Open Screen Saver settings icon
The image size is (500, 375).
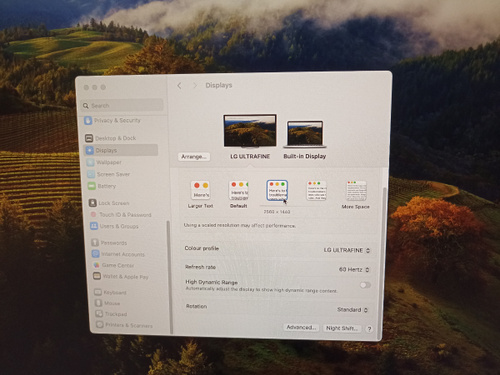[91, 174]
